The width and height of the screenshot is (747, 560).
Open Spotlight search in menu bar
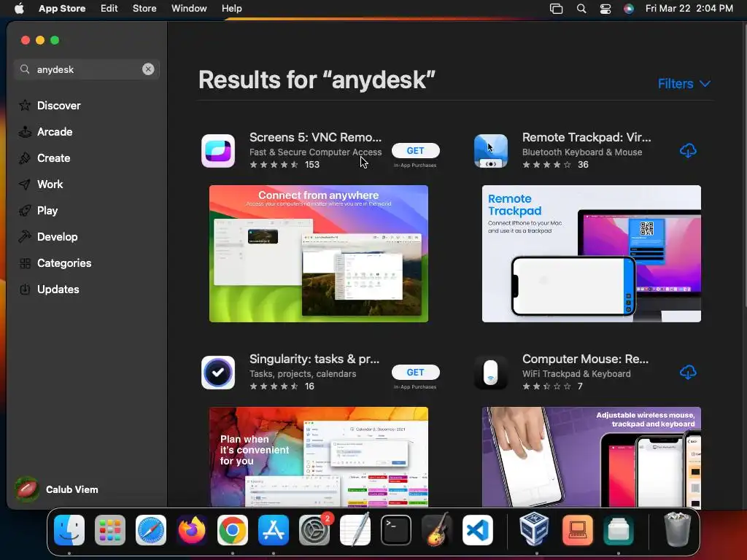coord(581,9)
